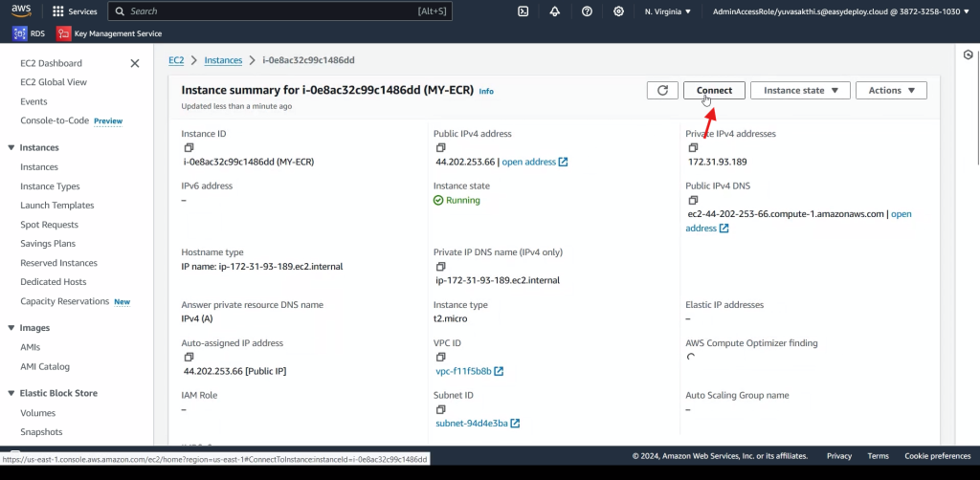Click the AWS logo home icon
Screen dimensions: 980x480
(22, 11)
